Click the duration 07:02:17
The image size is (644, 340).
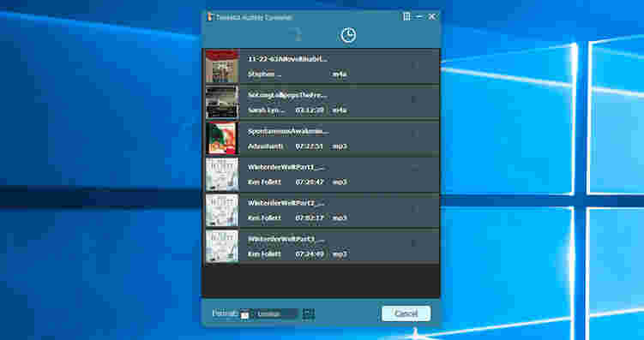click(310, 218)
